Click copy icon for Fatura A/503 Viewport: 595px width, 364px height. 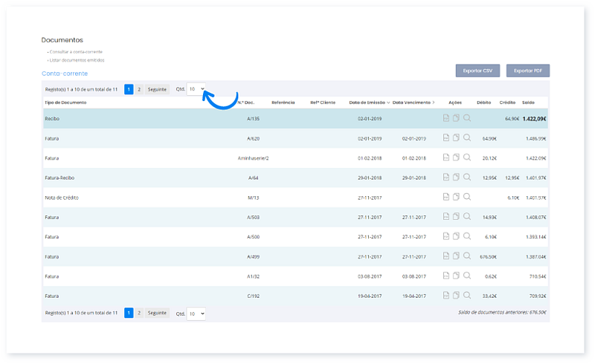(456, 218)
